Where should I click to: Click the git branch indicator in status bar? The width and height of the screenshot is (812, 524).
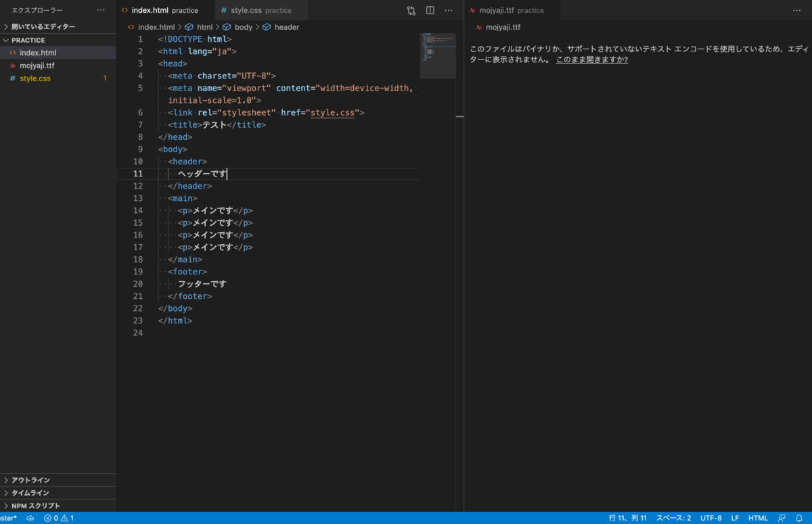[x=9, y=518]
